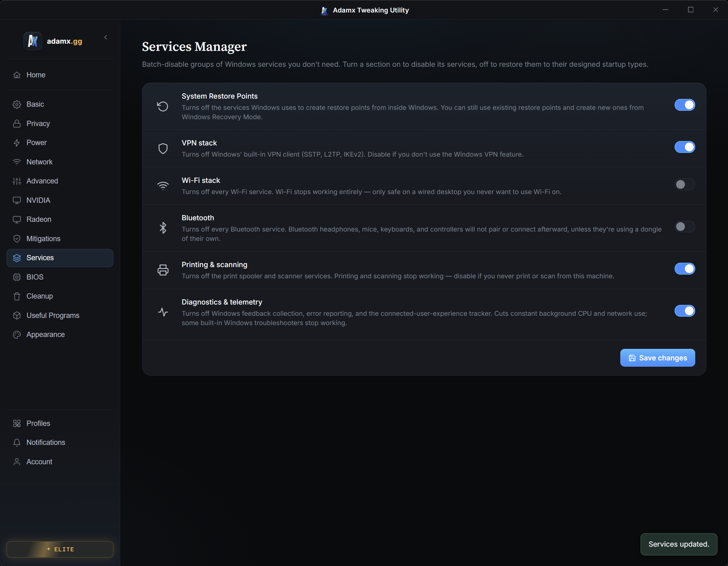
Task: Toggle the VPN stack switch
Action: click(685, 147)
